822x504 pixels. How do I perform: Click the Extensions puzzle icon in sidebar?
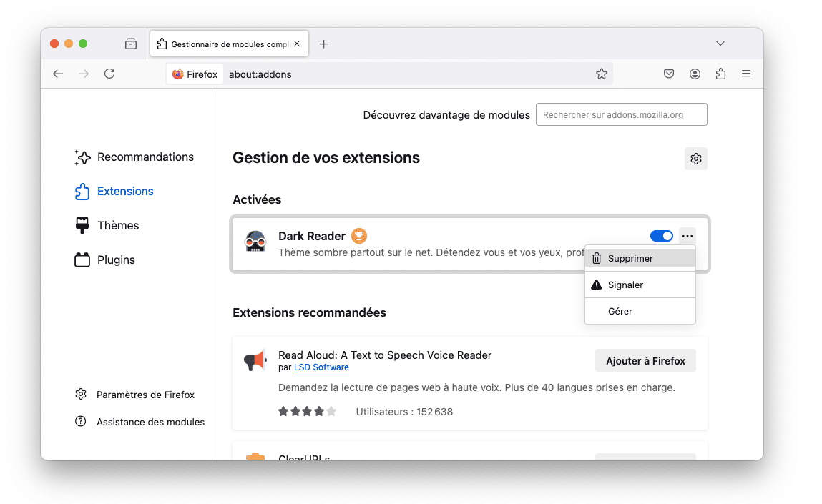[82, 191]
